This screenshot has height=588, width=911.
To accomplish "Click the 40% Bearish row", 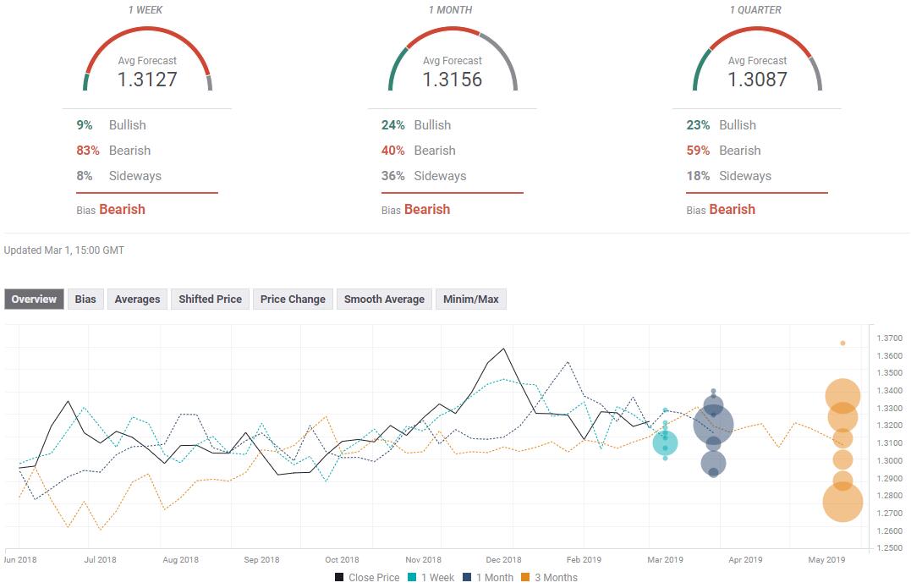I will pos(419,151).
